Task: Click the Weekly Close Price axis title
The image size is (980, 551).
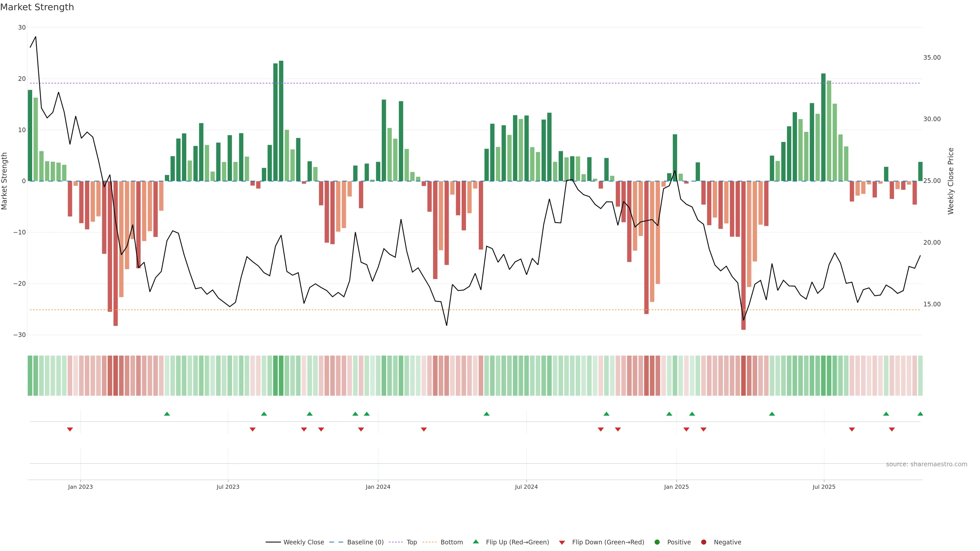Action: click(951, 181)
